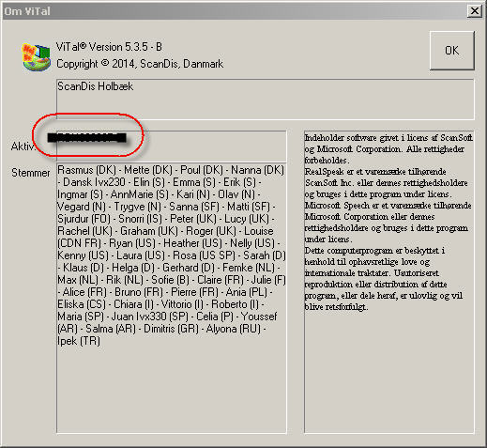Image resolution: width=487 pixels, height=448 pixels.
Task: Click the Heather (US) voice entry
Action: pyautogui.click(x=192, y=243)
